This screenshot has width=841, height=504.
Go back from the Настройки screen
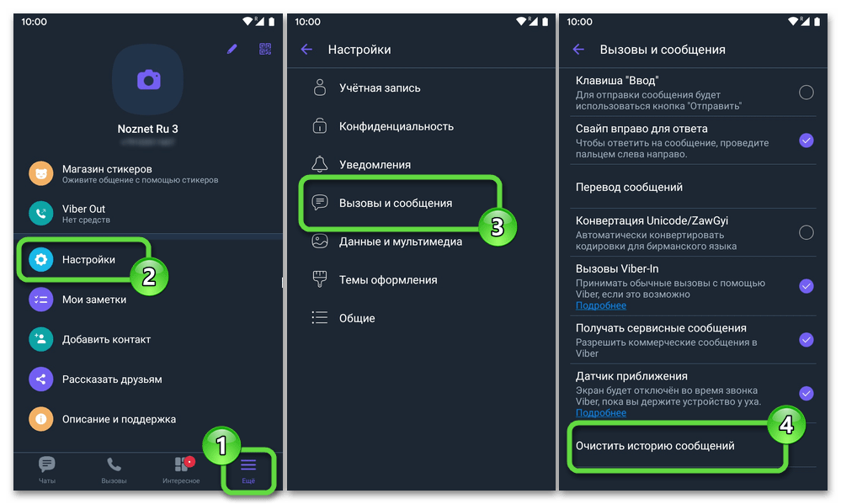(x=306, y=50)
